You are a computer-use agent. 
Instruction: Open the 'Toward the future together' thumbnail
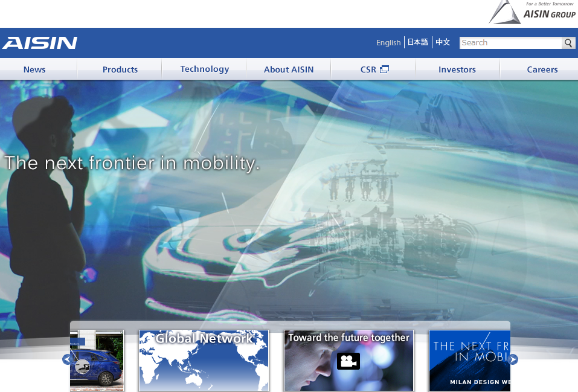tap(348, 361)
